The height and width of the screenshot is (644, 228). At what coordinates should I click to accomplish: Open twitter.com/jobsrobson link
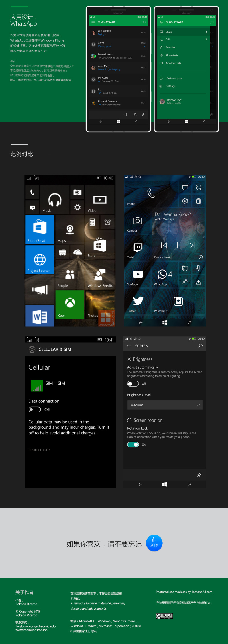[x=32, y=630]
